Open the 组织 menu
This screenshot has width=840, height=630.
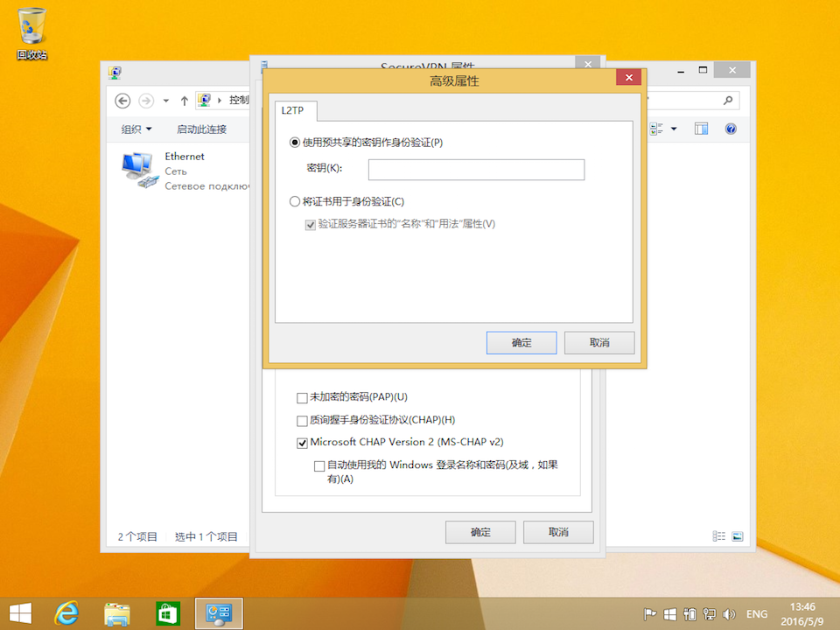[136, 129]
